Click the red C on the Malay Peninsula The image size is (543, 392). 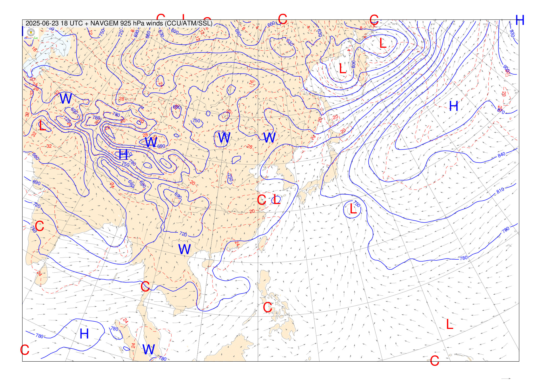tap(145, 286)
